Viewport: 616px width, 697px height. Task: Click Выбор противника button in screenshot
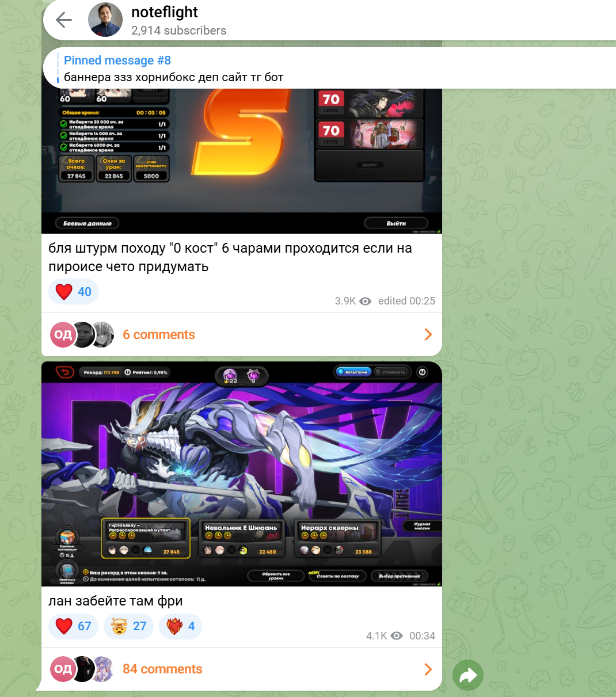tap(400, 576)
